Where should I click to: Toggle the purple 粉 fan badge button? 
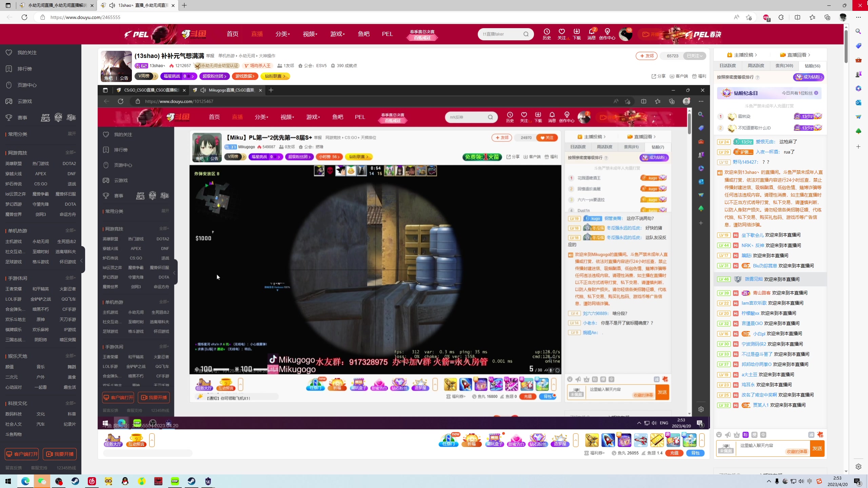pyautogui.click(x=745, y=435)
